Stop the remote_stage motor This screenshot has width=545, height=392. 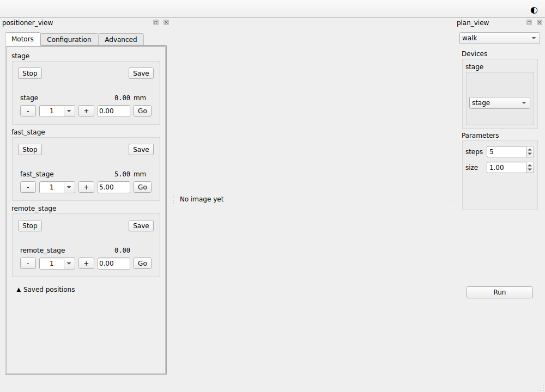30,226
